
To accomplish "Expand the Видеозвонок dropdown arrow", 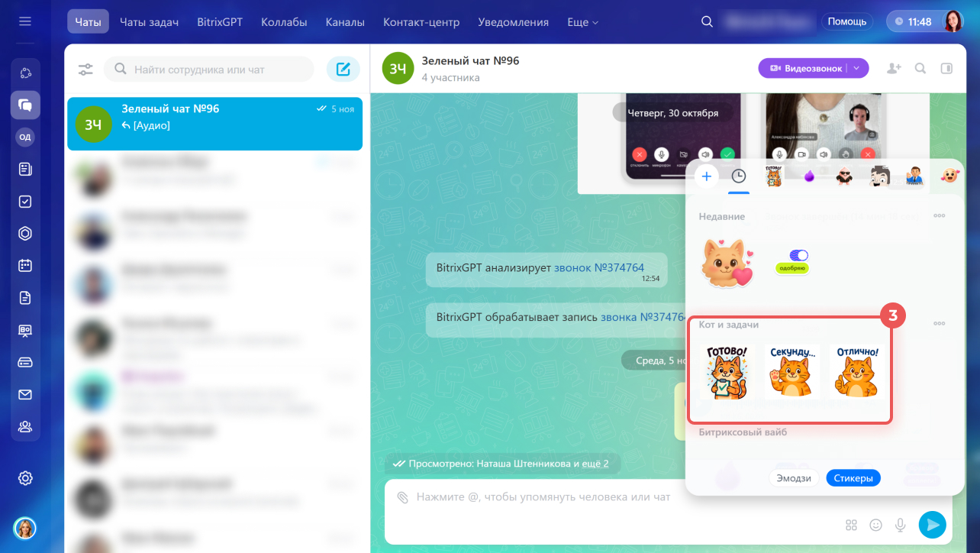I will coord(857,69).
